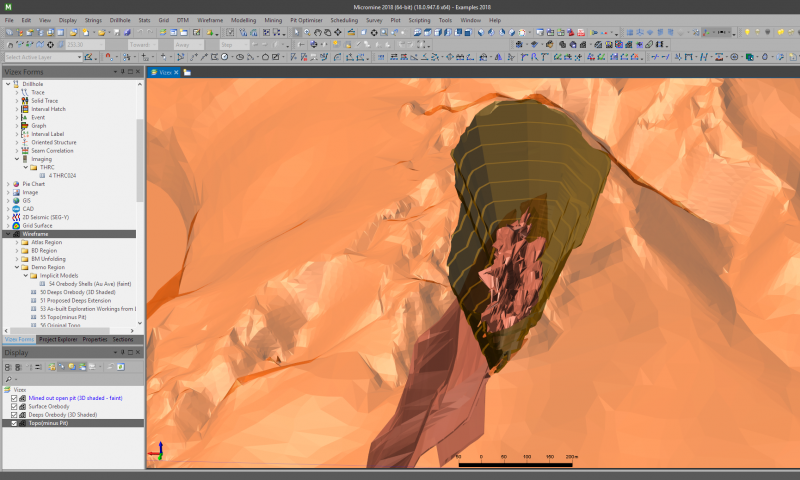Click the folder icon beside the Vizex tab
This screenshot has width=800, height=480.
[x=187, y=72]
